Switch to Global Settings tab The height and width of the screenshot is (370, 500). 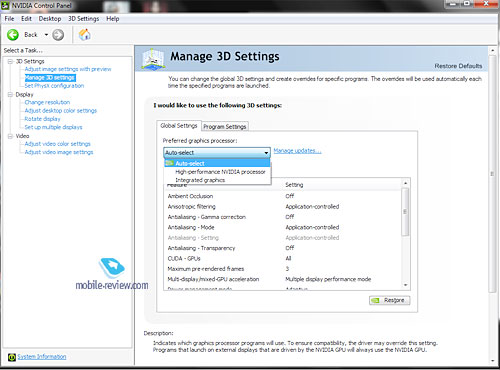[x=179, y=126]
